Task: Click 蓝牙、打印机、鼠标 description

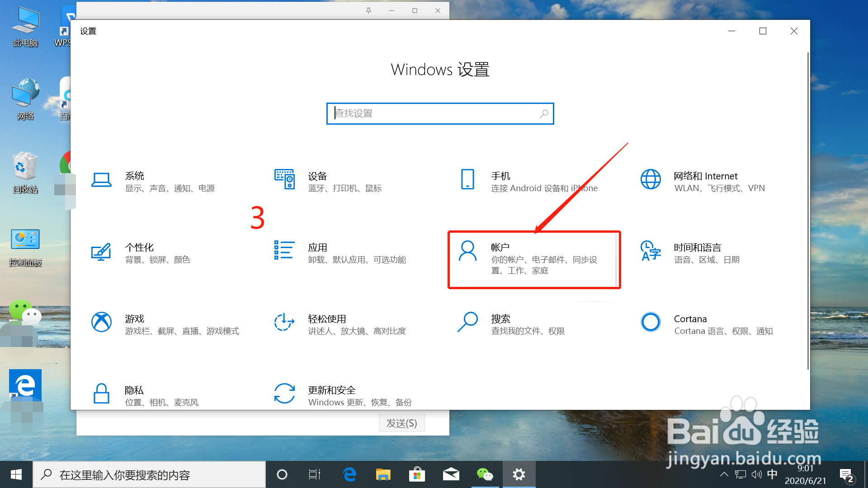Action: tap(345, 188)
